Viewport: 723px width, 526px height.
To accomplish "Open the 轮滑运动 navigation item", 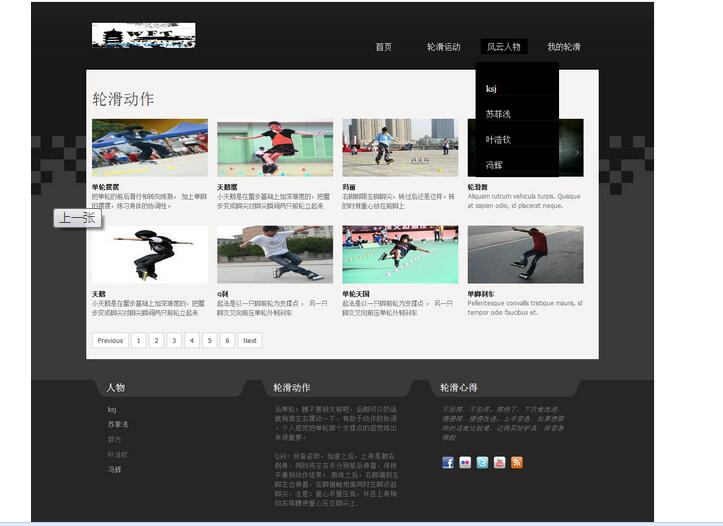I will 443,47.
